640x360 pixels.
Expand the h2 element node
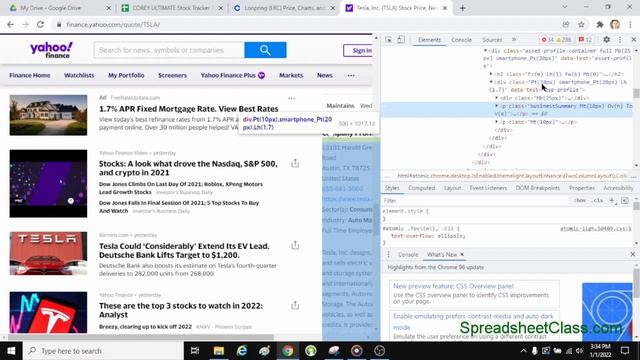coord(491,74)
